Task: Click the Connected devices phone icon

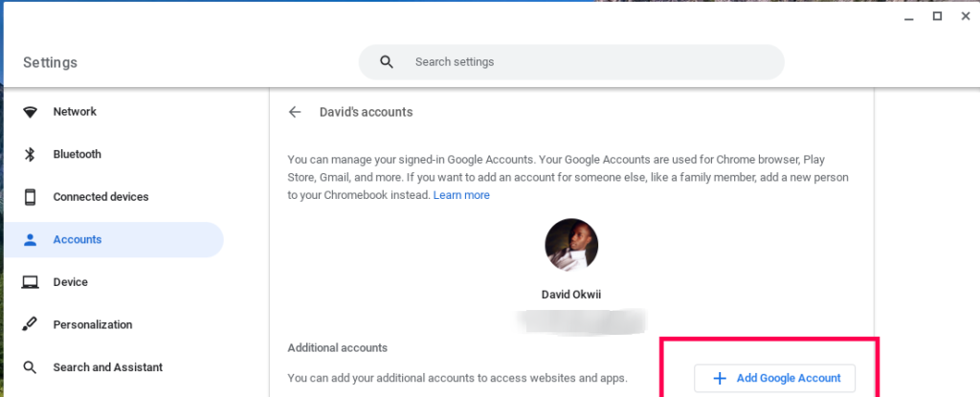Action: click(x=30, y=197)
